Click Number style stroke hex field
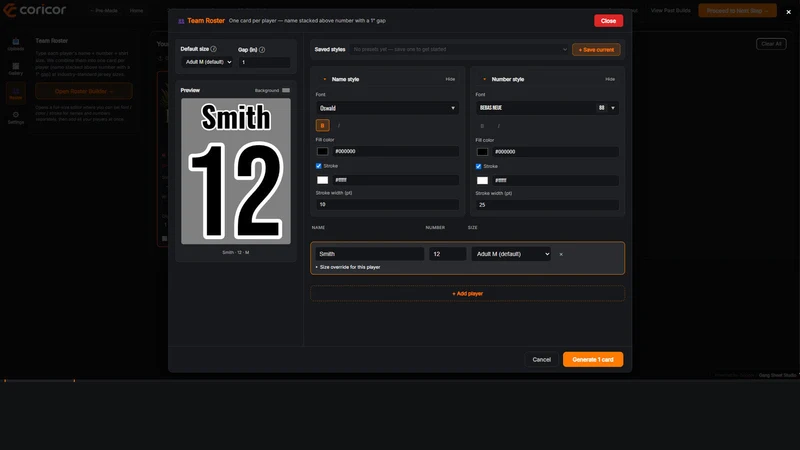800x450 pixels. click(x=555, y=181)
